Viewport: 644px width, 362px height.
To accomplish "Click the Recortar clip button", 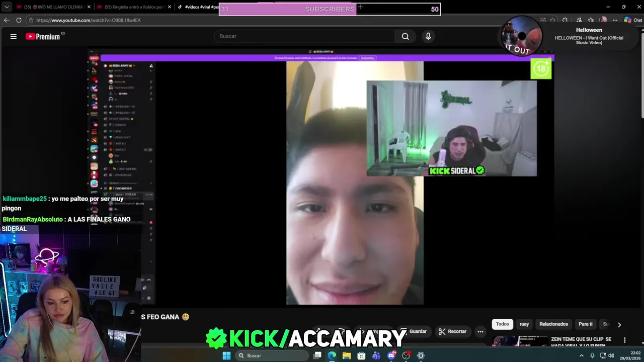I will coord(452,331).
